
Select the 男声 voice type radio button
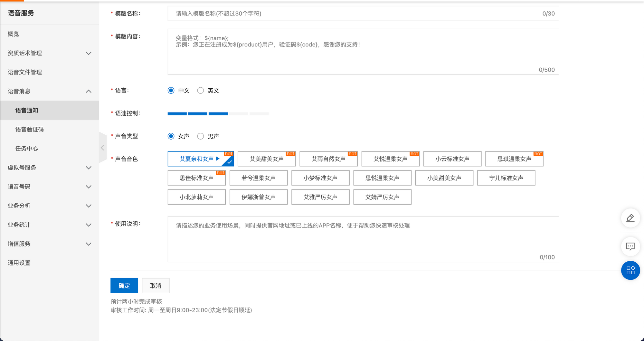tap(201, 136)
